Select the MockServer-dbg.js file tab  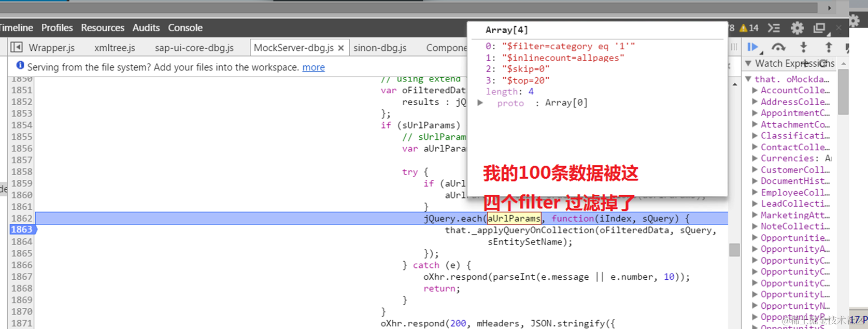coord(294,48)
